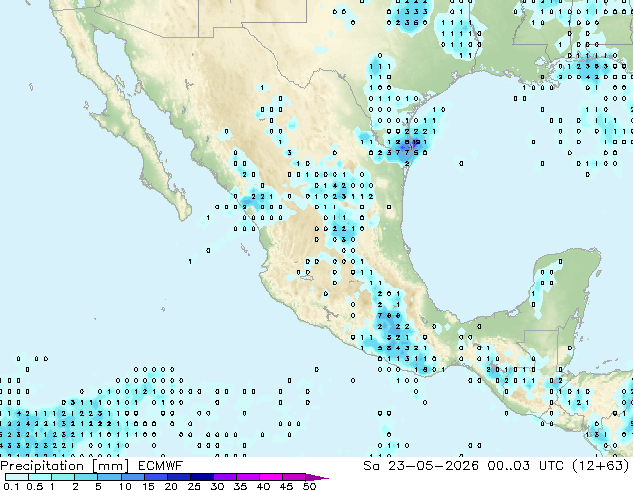Click the 25–30 mm navy legend swatch

(201, 477)
